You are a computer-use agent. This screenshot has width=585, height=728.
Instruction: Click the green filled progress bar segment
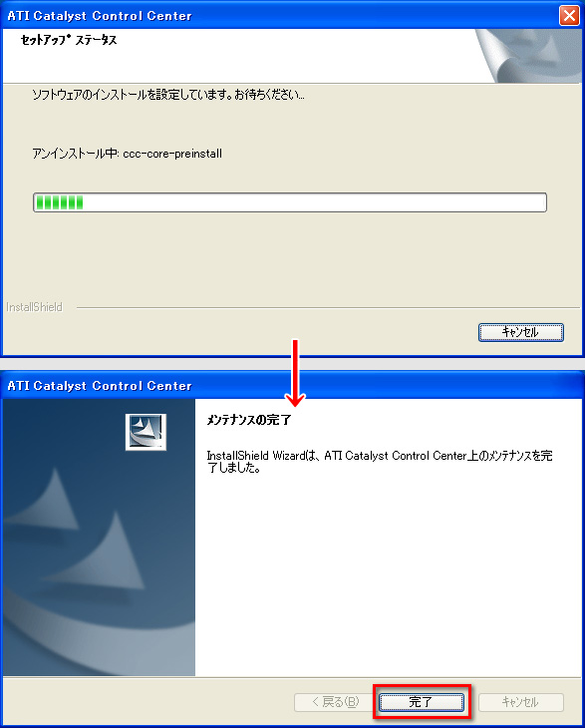[x=60, y=202]
